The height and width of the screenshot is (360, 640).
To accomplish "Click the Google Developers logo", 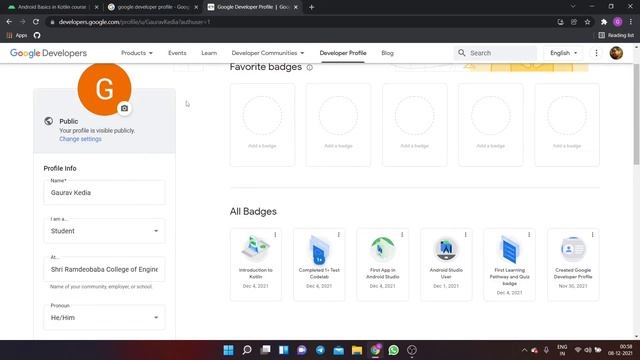I will pyautogui.click(x=49, y=53).
